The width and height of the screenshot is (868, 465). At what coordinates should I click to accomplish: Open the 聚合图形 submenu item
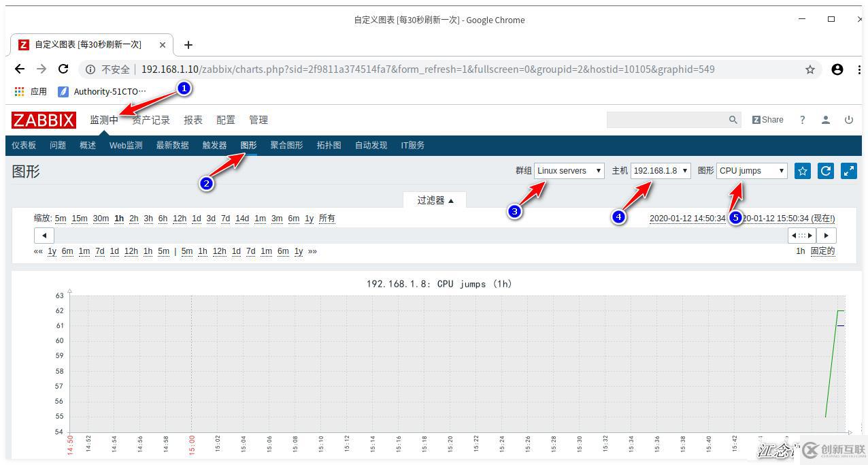click(286, 146)
